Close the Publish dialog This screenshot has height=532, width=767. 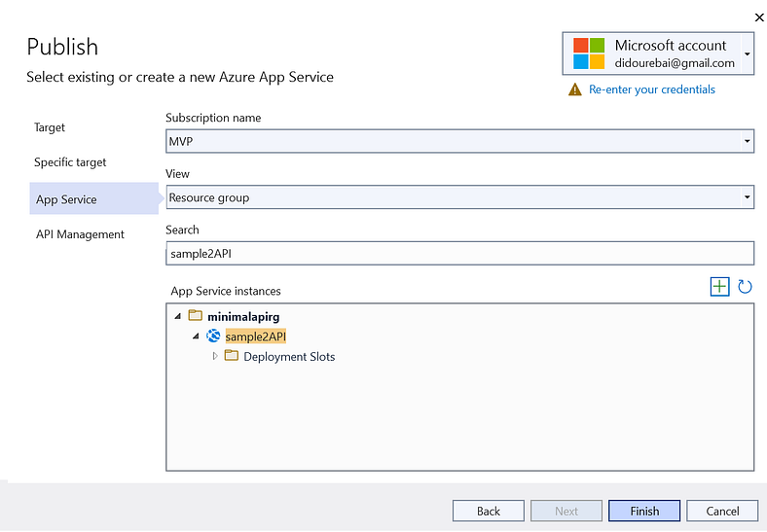coord(758,17)
